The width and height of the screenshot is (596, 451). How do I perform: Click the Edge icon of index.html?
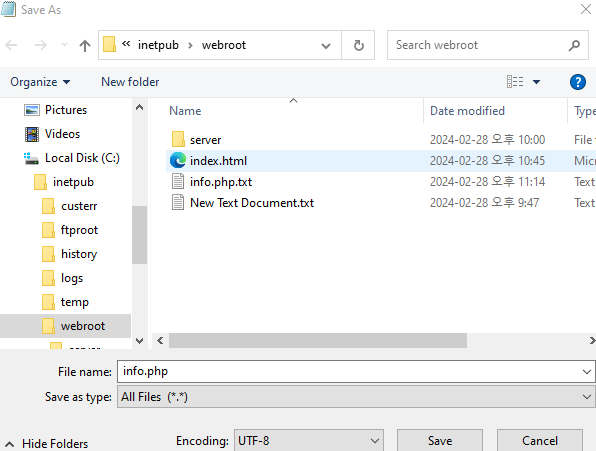[178, 160]
